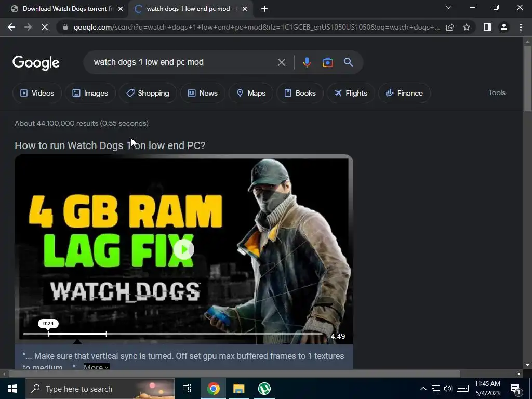
Task: Filter results by News
Action: (203, 93)
